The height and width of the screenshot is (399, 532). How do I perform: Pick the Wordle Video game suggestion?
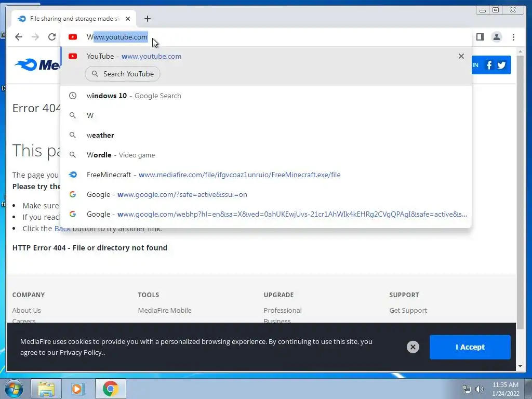coord(266,155)
